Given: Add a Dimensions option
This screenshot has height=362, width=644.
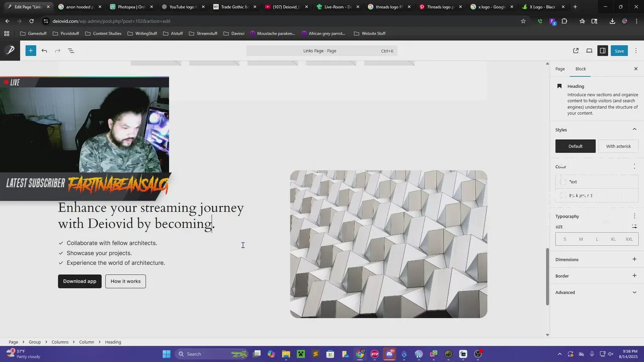Looking at the screenshot, I should [634, 259].
